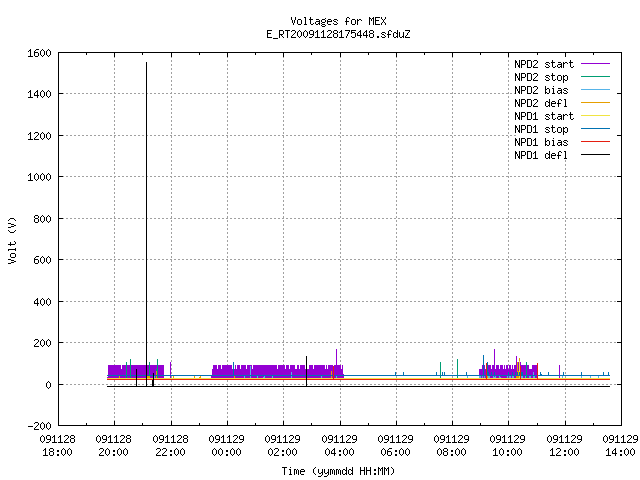640x480 pixels.
Task: Click the '091129 12:00' time tick label
Action: click(564, 446)
